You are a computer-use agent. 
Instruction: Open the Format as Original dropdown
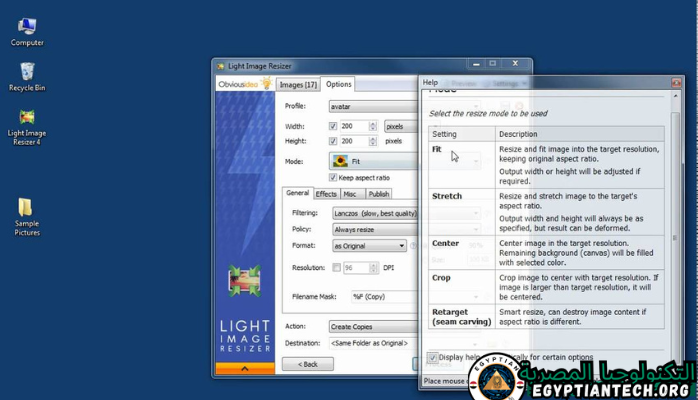[369, 246]
